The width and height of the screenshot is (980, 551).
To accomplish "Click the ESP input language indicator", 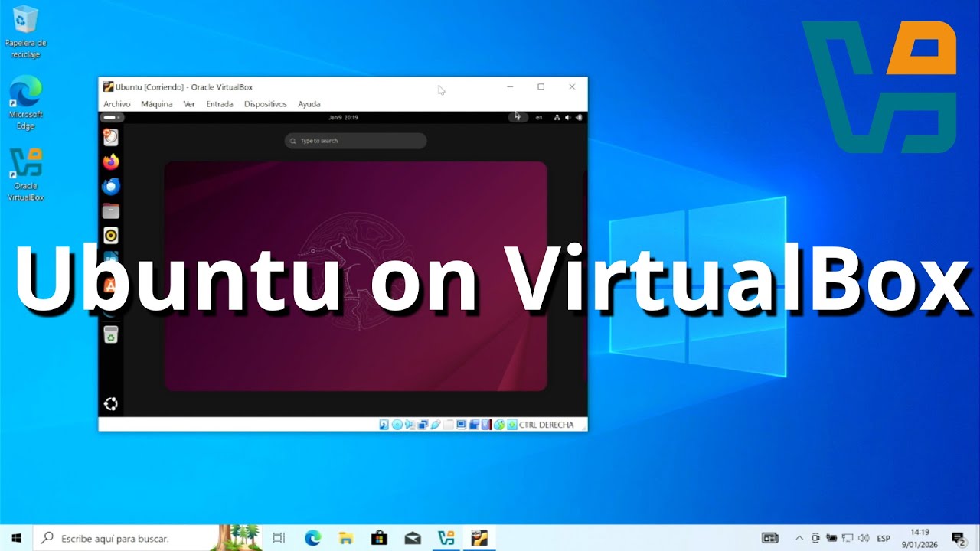I will (884, 538).
